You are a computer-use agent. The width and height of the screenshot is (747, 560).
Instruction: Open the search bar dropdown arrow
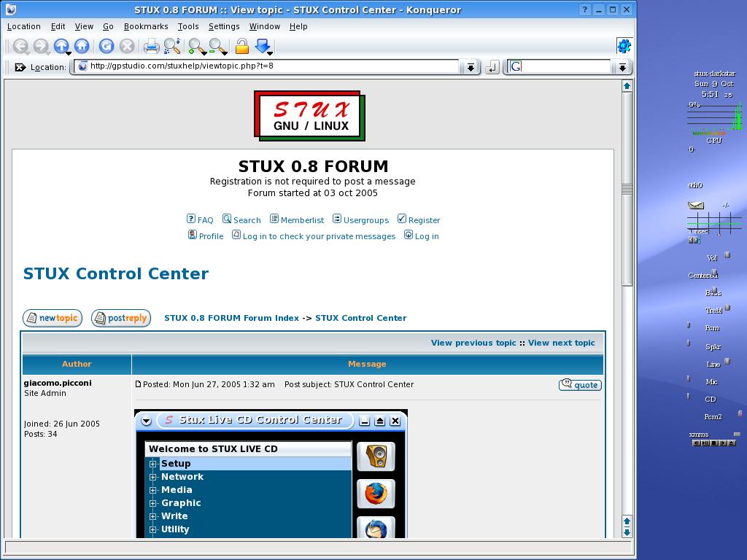(622, 67)
